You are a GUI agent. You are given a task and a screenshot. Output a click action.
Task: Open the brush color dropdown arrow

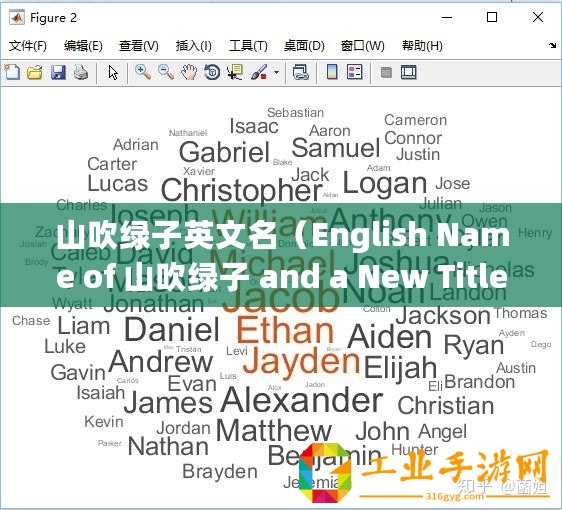276,72
